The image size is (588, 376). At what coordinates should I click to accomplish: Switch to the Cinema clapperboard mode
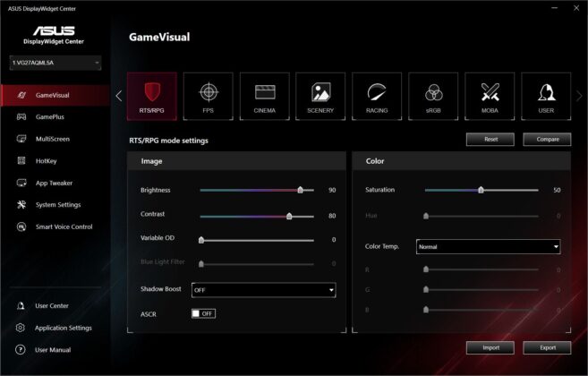pyautogui.click(x=264, y=97)
